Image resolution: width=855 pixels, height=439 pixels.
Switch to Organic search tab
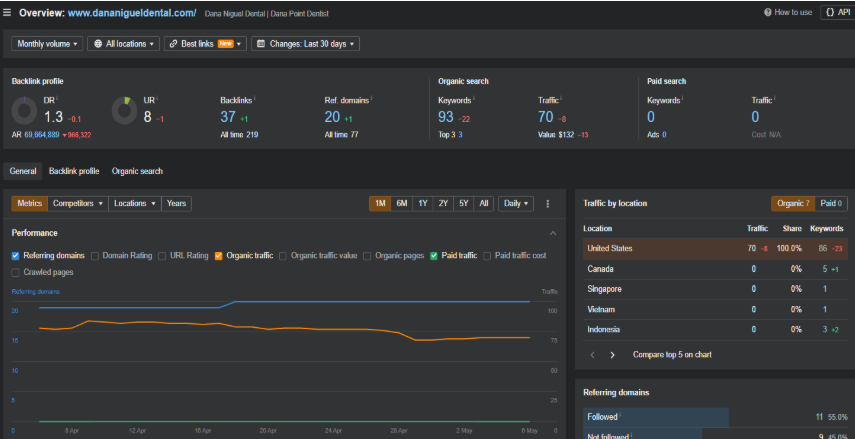tap(137, 171)
